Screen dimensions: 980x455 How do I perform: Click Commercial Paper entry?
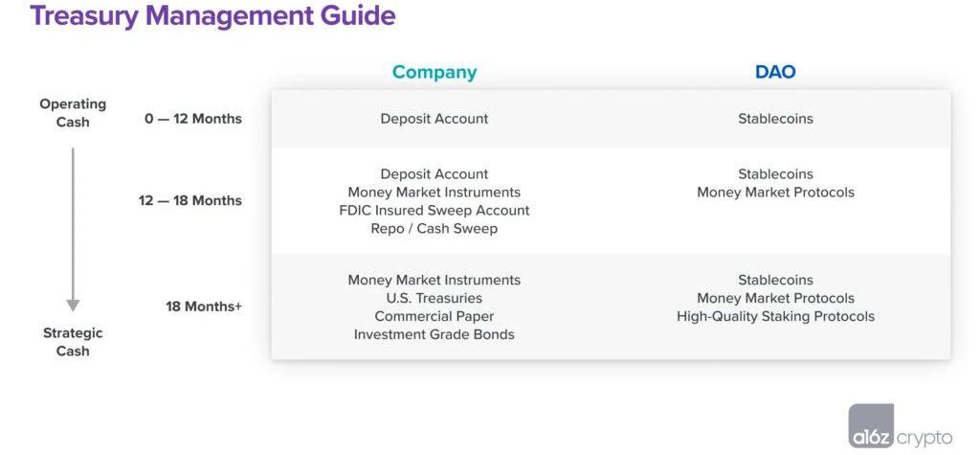pos(434,316)
